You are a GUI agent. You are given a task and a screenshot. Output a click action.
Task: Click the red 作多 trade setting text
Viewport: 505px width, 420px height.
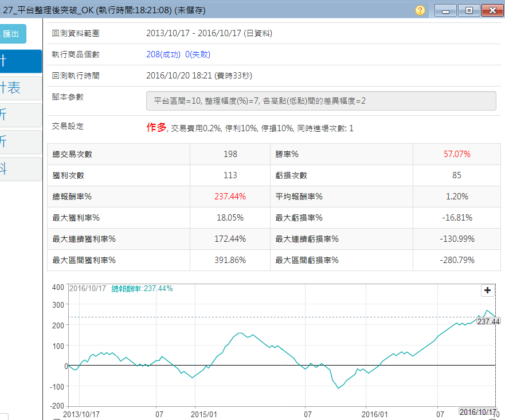pyautogui.click(x=156, y=128)
